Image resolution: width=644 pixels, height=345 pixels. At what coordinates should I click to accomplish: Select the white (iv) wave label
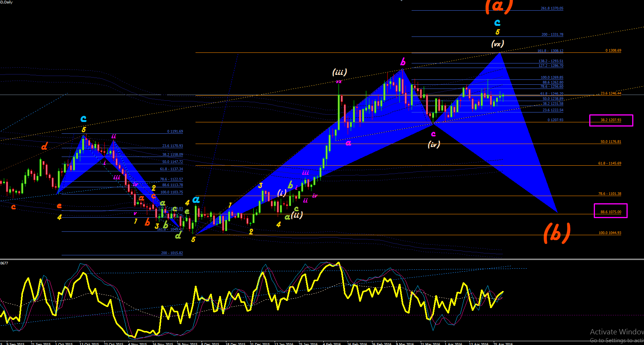coord(434,144)
